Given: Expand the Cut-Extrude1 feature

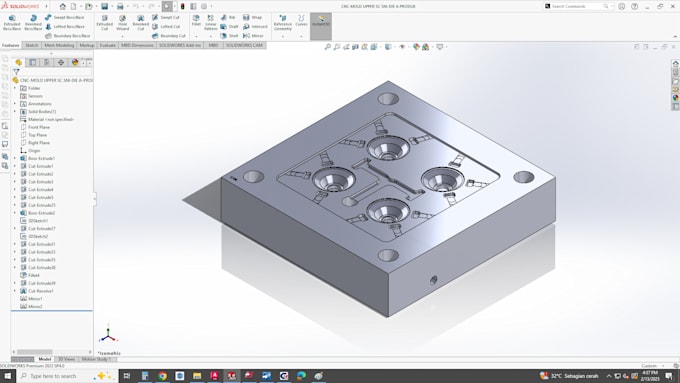Looking at the screenshot, I should (15, 166).
